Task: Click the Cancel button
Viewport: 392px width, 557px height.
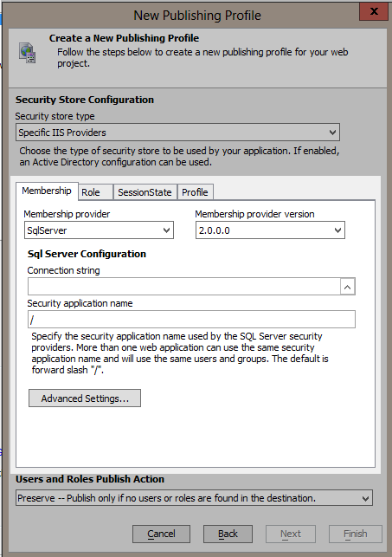Action: 162,534
